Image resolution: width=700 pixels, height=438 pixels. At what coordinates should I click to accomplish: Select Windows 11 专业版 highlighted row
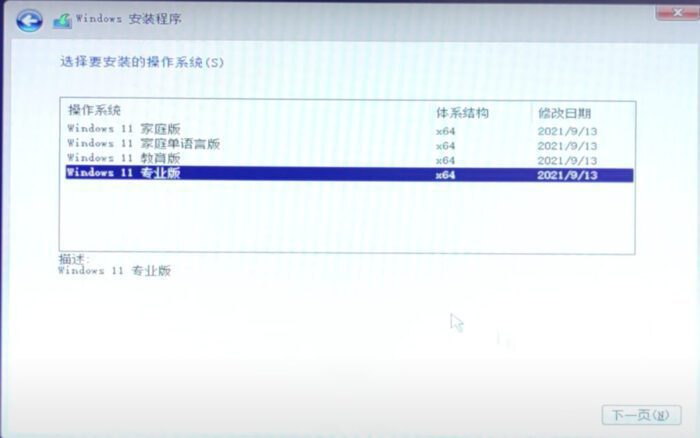coord(349,174)
